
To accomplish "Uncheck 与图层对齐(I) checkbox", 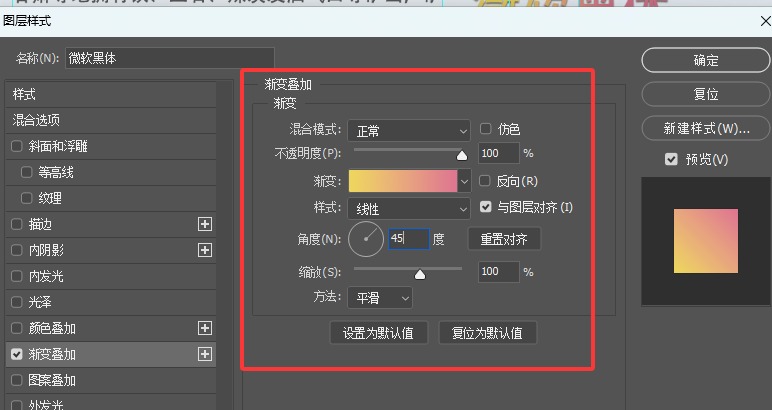I will pos(485,207).
